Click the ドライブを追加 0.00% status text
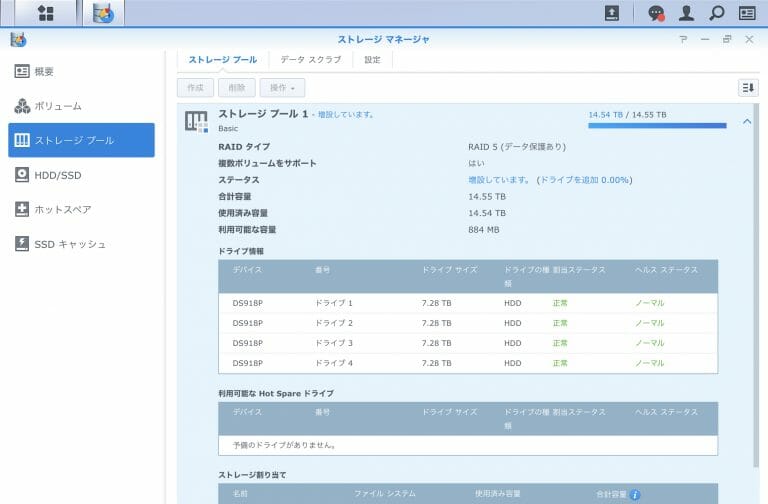The image size is (768, 504). tap(585, 180)
